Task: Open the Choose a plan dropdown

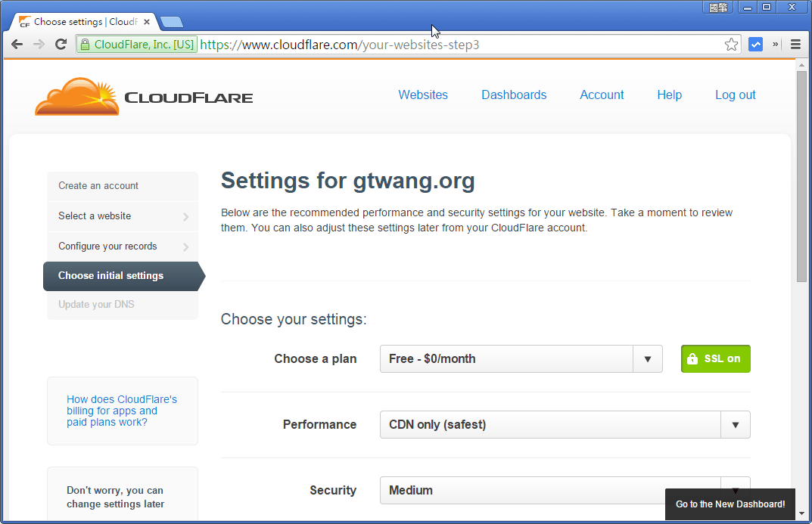Action: tap(648, 358)
